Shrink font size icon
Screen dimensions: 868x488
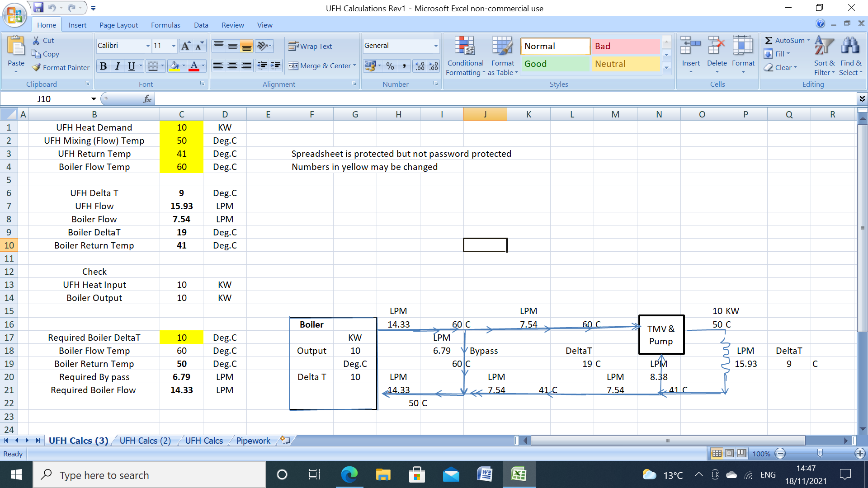pos(199,46)
